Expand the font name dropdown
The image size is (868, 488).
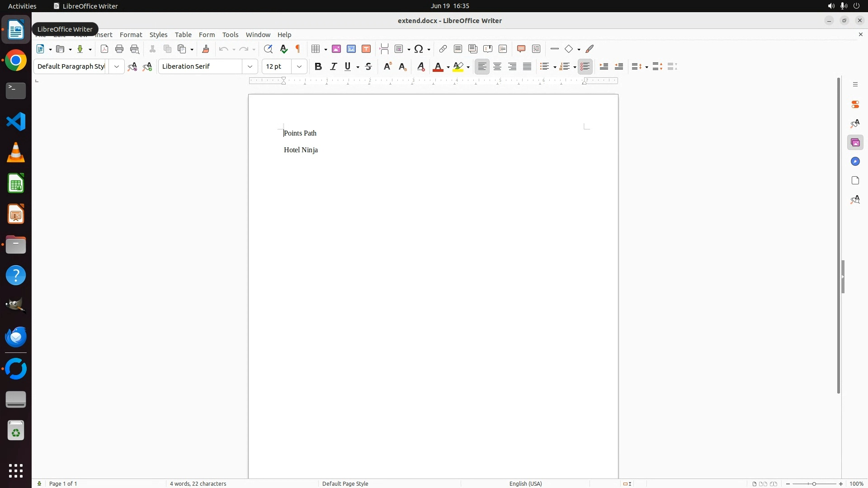(x=250, y=66)
